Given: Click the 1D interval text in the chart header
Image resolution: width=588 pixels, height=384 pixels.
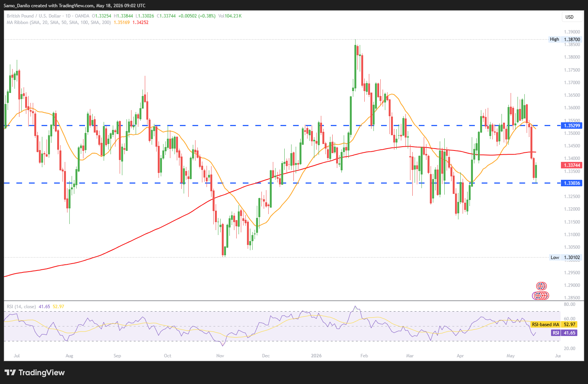Looking at the screenshot, I should (x=68, y=16).
